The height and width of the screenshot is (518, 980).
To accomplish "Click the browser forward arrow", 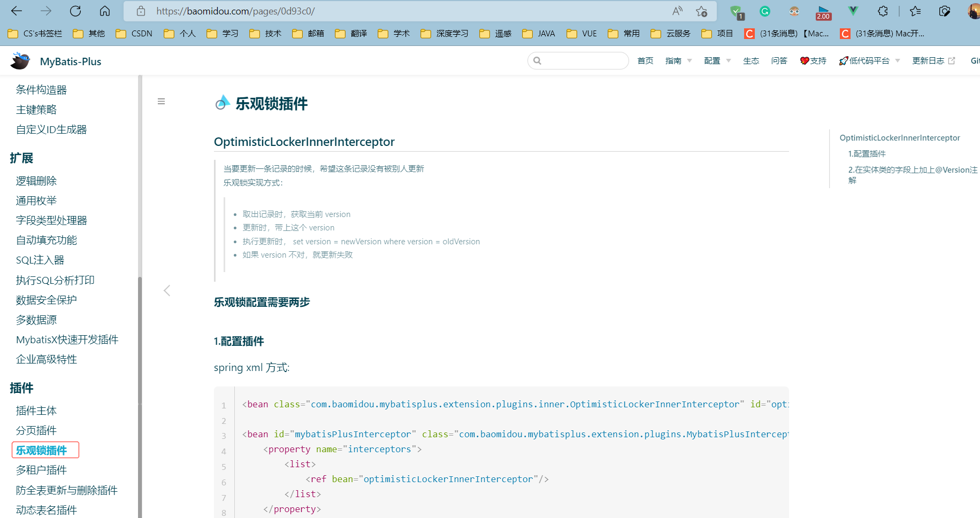I will 46,11.
